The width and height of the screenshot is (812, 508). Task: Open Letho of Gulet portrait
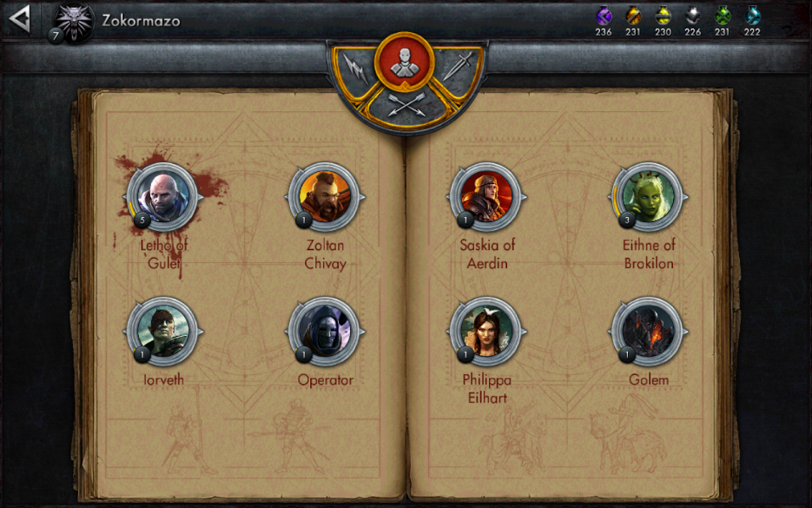(163, 197)
